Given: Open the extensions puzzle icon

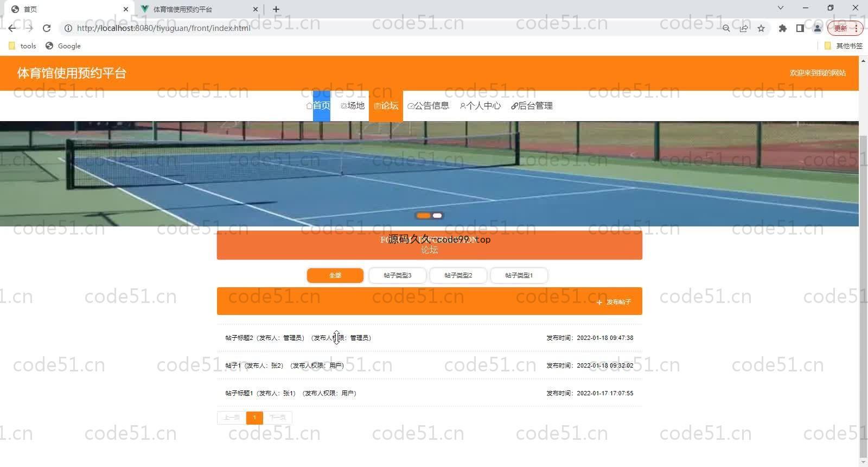Looking at the screenshot, I should pyautogui.click(x=782, y=28).
